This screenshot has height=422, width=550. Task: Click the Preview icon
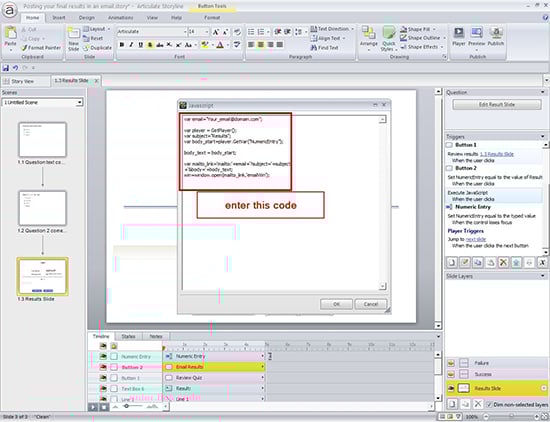[x=477, y=37]
